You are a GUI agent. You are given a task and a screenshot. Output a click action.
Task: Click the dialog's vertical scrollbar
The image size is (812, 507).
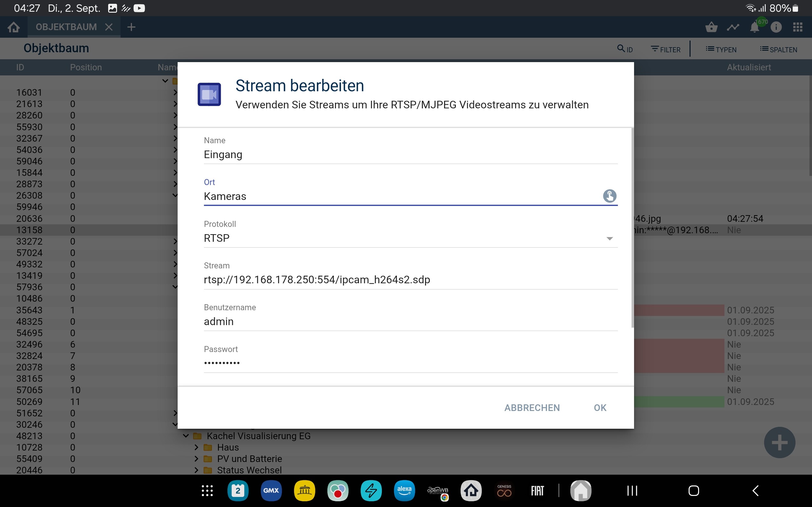pos(632,228)
